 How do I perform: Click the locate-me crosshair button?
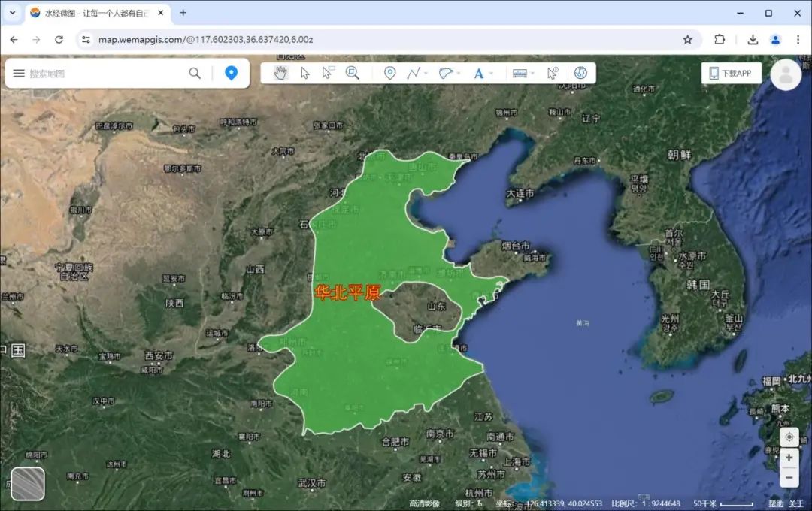[789, 437]
